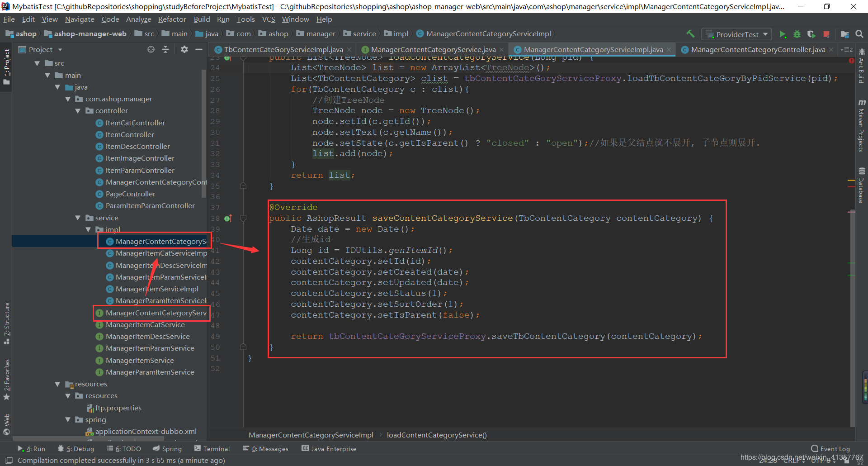Open the ProviderTest run configuration dropdown
This screenshot has height=466, width=868.
click(x=736, y=34)
